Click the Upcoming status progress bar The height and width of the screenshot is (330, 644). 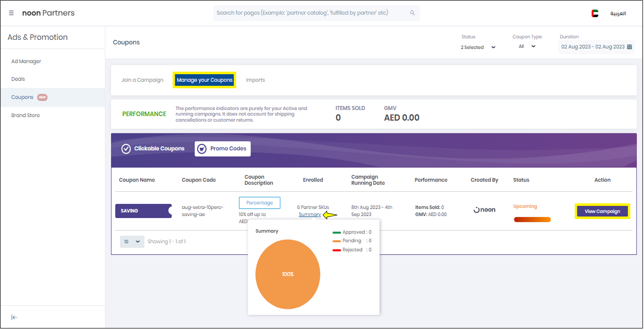tap(532, 219)
